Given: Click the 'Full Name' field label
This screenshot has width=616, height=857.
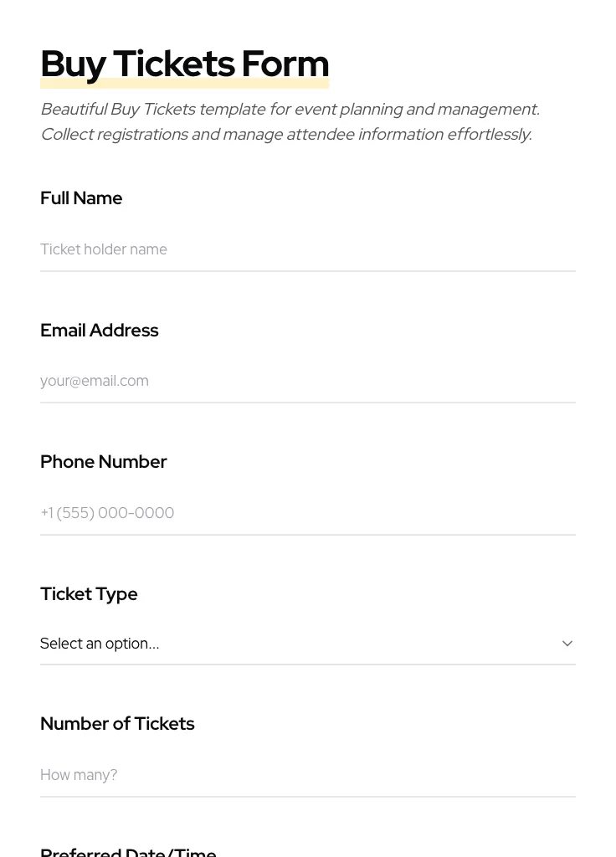Looking at the screenshot, I should (x=81, y=198).
